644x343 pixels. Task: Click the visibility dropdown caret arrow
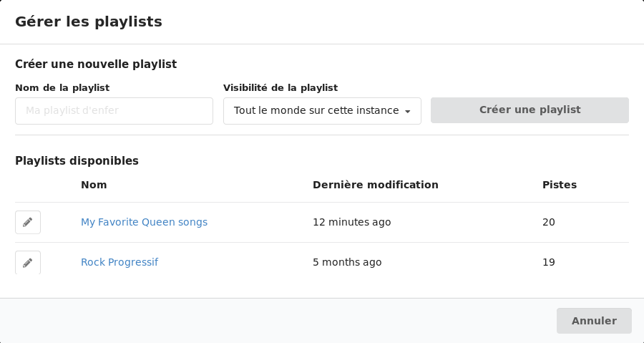pos(407,111)
